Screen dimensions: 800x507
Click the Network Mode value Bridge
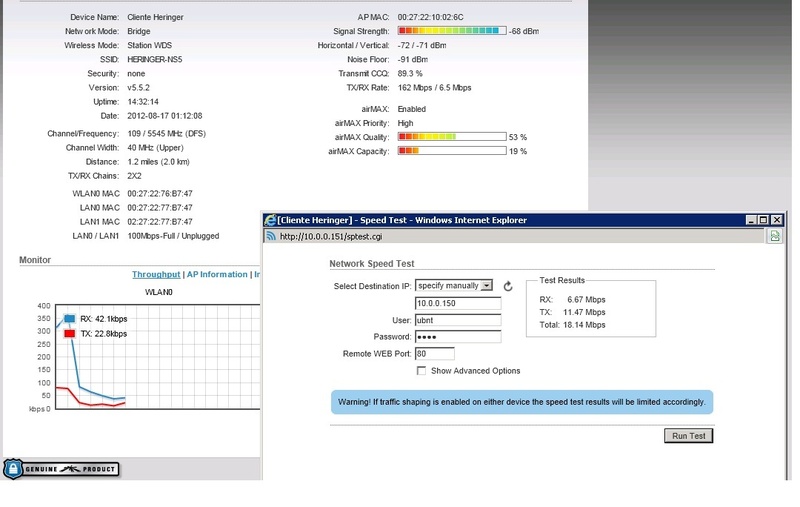138,31
